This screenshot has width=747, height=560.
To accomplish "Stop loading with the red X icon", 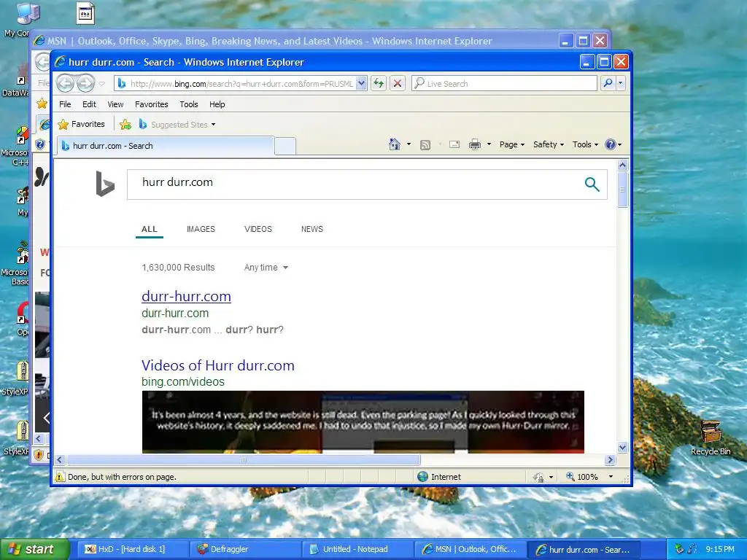I will coord(398,84).
